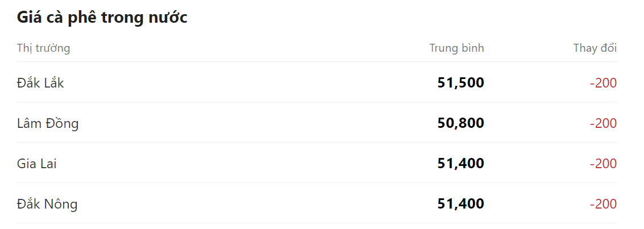Click the 'Trung bình' column header
The height and width of the screenshot is (229, 644).
456,48
